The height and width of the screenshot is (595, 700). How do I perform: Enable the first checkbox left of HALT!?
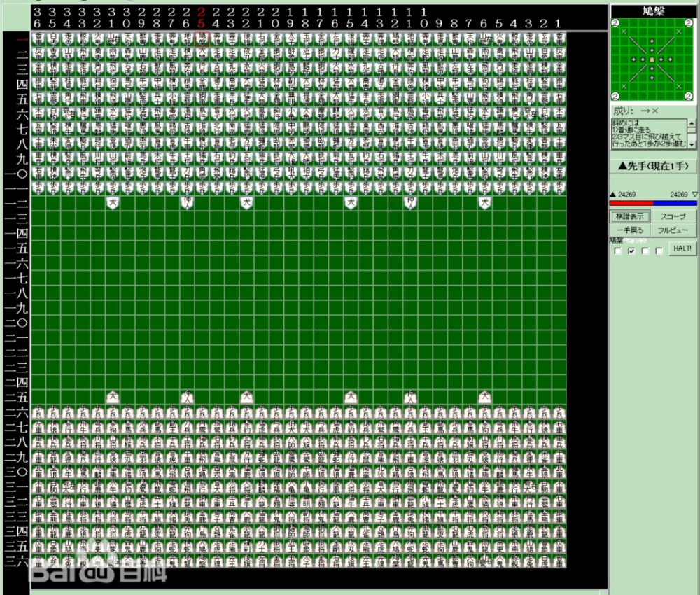coord(617,251)
